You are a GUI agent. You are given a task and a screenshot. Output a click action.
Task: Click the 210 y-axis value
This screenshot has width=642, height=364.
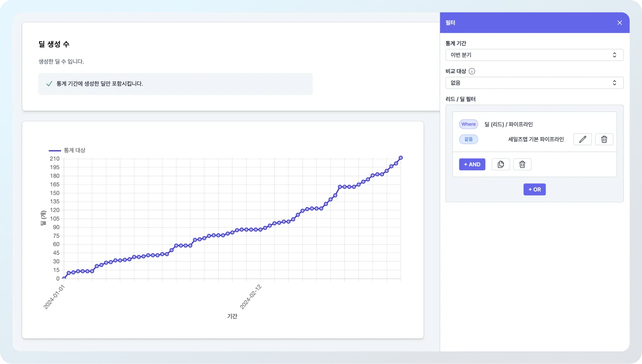point(55,159)
